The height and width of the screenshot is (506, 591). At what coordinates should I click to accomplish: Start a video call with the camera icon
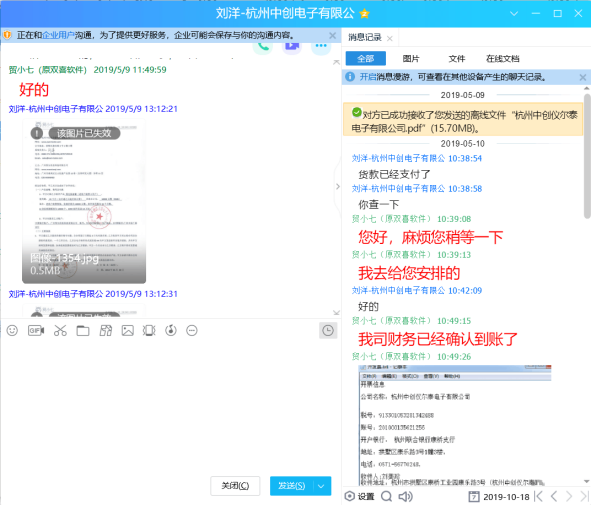tap(292, 47)
